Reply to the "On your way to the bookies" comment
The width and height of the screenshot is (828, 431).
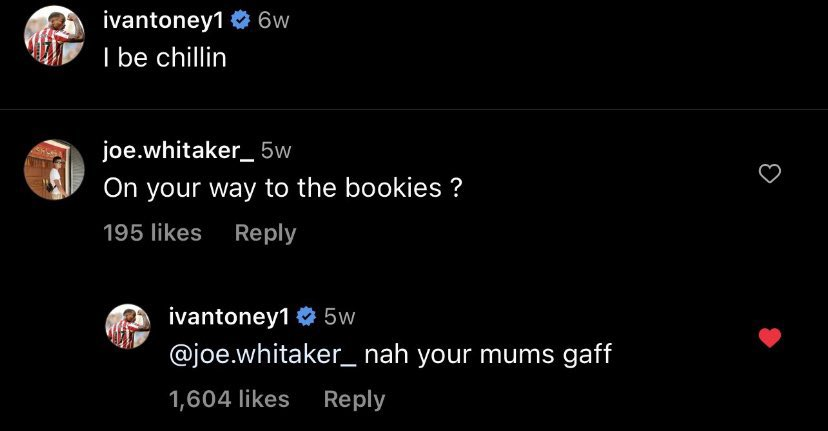pos(265,233)
